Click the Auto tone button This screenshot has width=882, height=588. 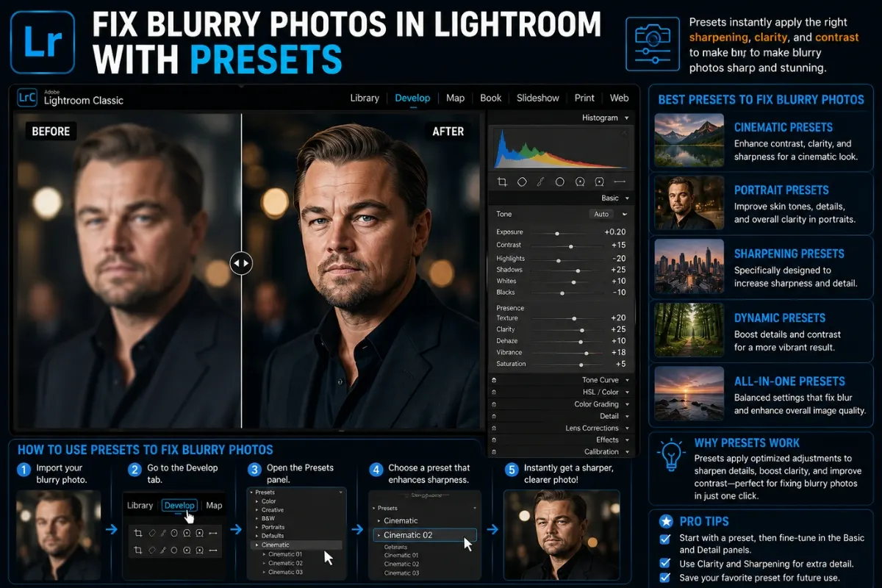tap(602, 214)
